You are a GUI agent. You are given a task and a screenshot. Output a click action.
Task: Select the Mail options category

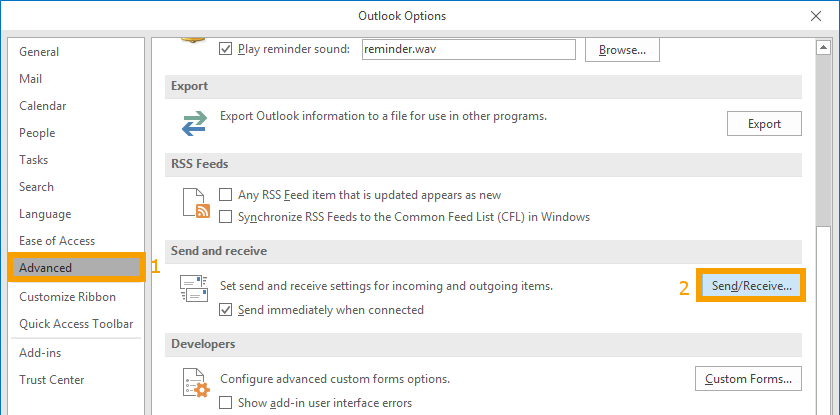click(x=31, y=79)
